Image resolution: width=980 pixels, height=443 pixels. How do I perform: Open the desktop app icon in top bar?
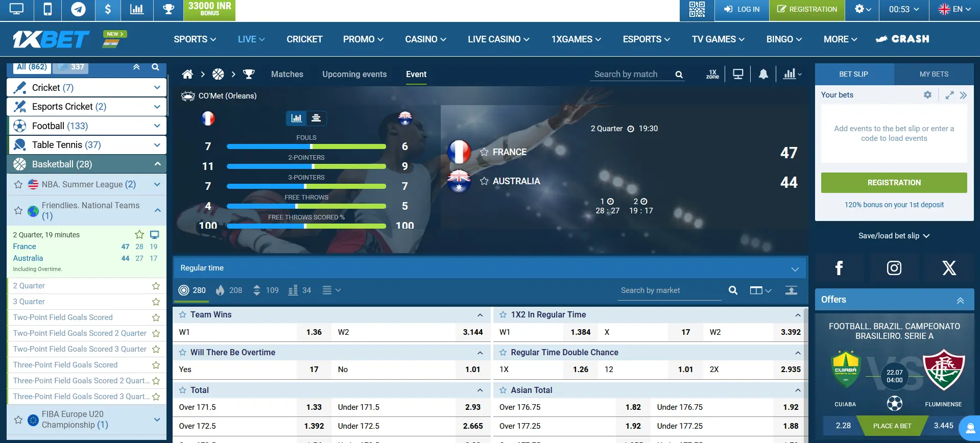click(x=16, y=9)
